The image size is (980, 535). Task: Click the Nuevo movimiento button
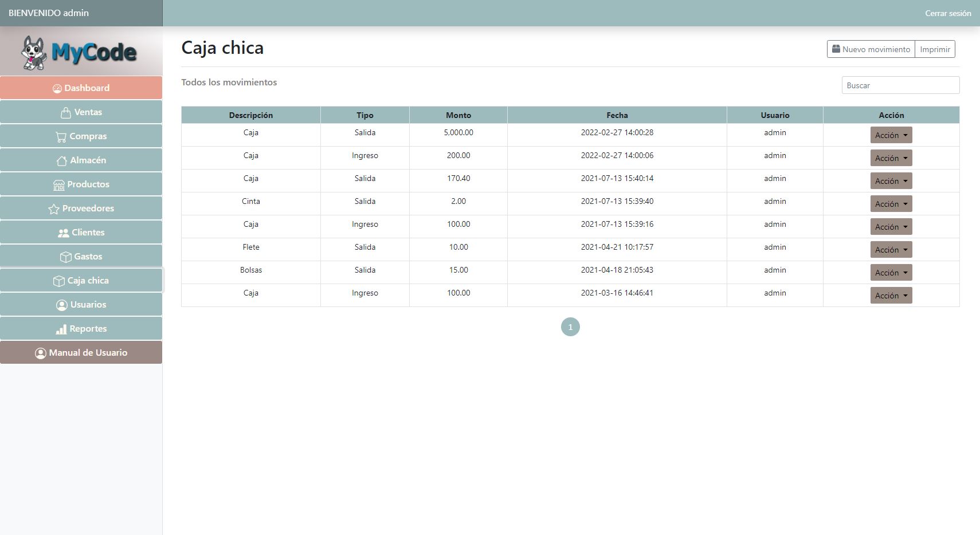871,49
